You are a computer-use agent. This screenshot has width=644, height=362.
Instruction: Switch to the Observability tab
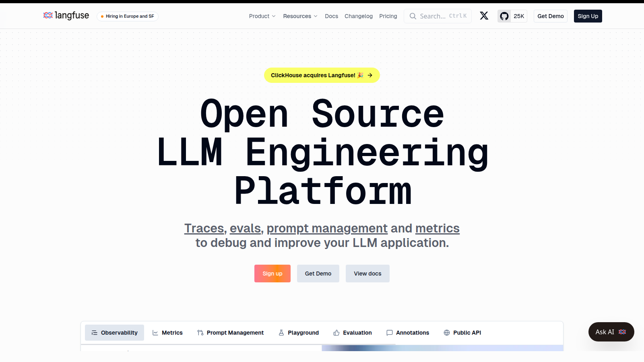(x=114, y=333)
